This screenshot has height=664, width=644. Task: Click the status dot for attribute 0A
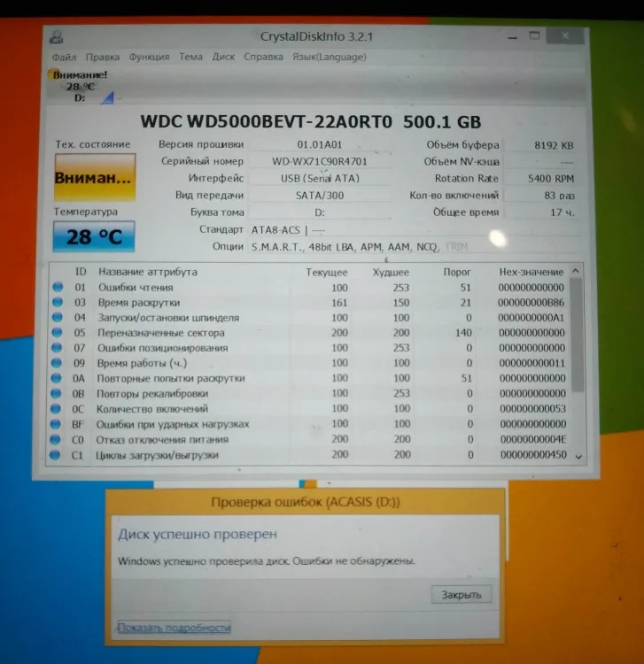click(x=56, y=378)
